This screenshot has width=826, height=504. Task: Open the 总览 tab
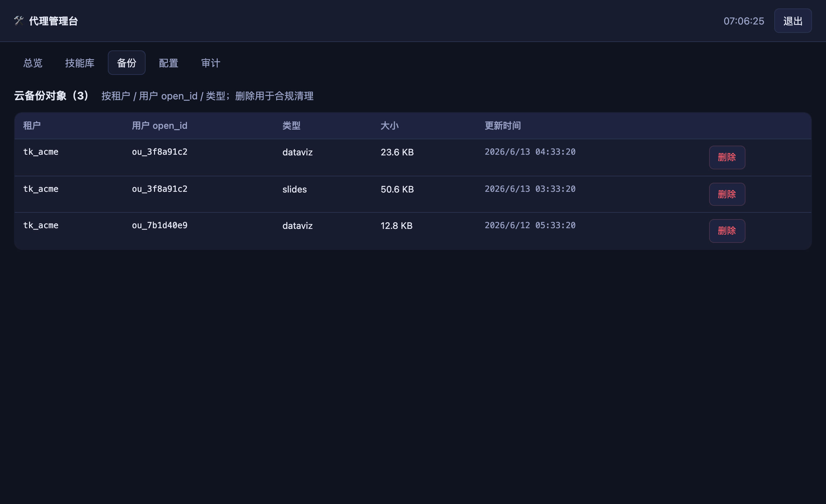pos(33,63)
